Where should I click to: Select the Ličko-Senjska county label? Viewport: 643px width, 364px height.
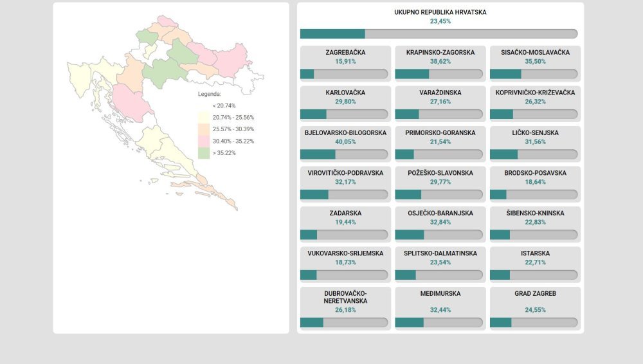tap(535, 133)
